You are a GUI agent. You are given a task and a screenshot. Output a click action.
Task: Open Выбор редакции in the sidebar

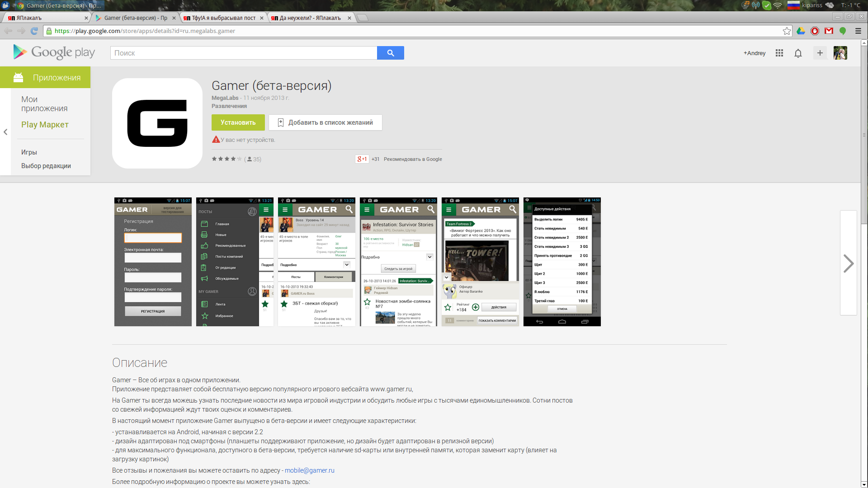coord(46,166)
